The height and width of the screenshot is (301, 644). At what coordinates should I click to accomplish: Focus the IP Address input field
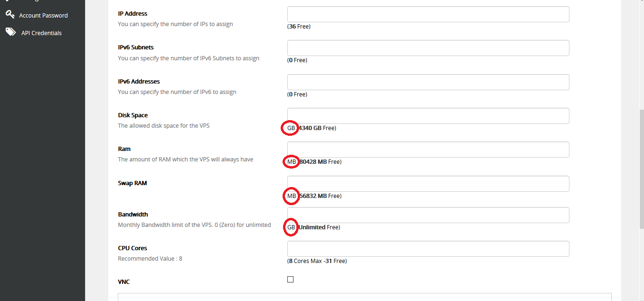(x=428, y=14)
